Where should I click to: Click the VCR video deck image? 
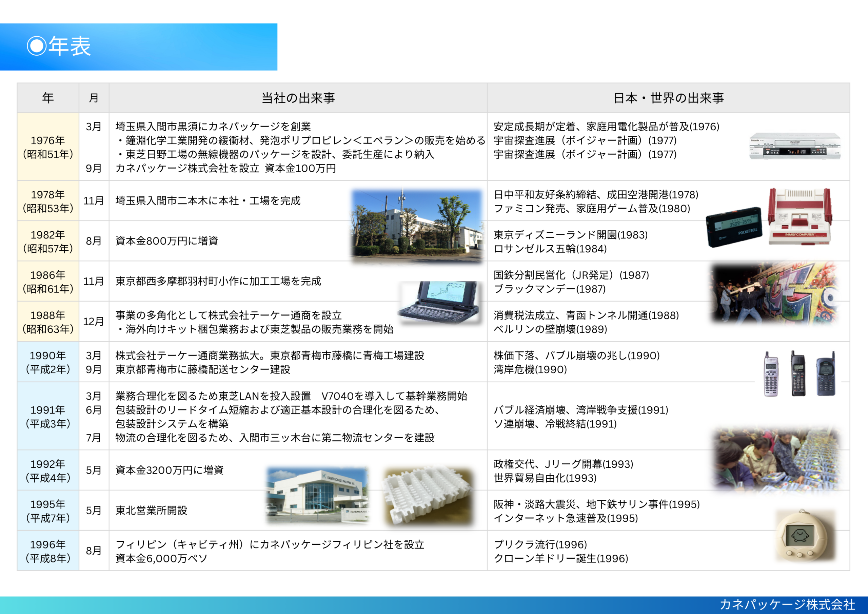click(795, 146)
